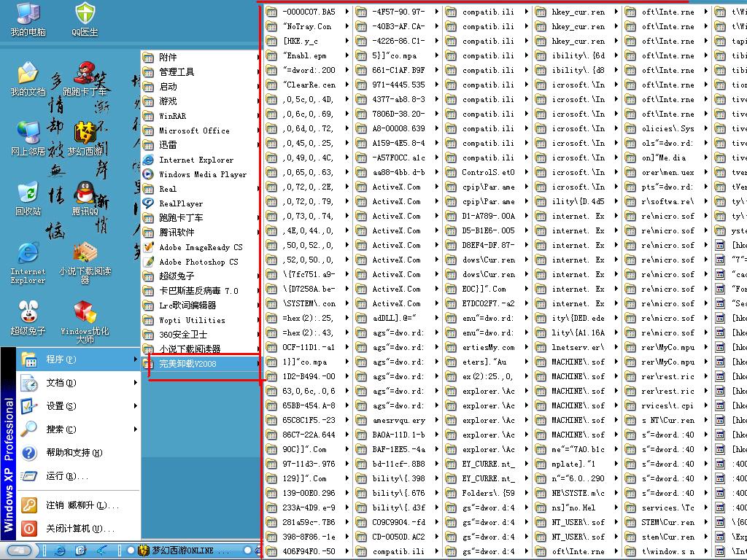Viewport: 747px width, 560px height.
Task: Click 关闭计算机(U)... shut down entry
Action: coord(79,528)
